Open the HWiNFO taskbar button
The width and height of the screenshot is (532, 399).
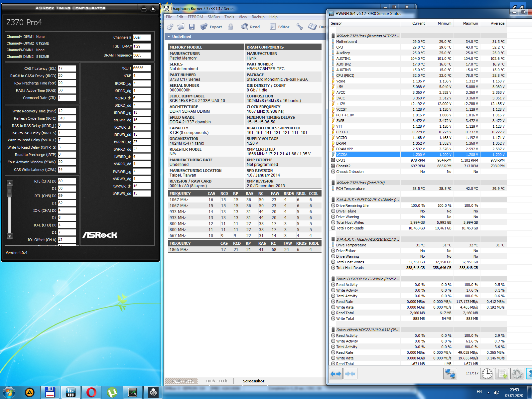pyautogui.click(x=70, y=393)
